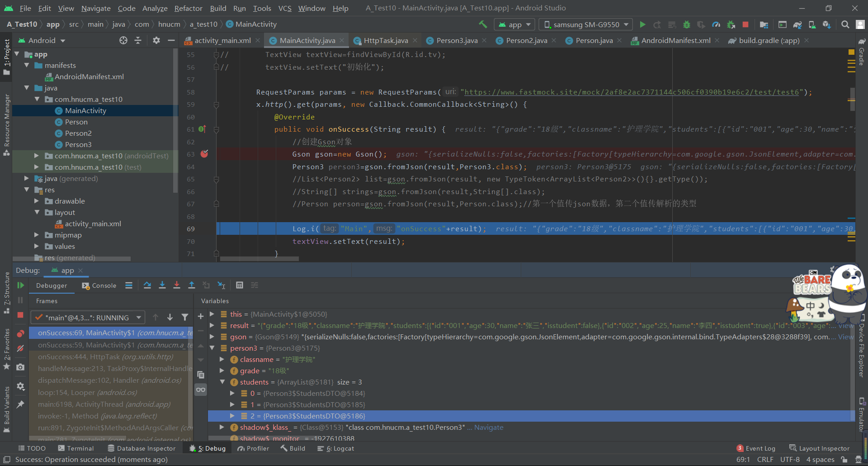Image resolution: width=868 pixels, height=466 pixels.
Task: Open the Event Log button
Action: click(x=756, y=448)
